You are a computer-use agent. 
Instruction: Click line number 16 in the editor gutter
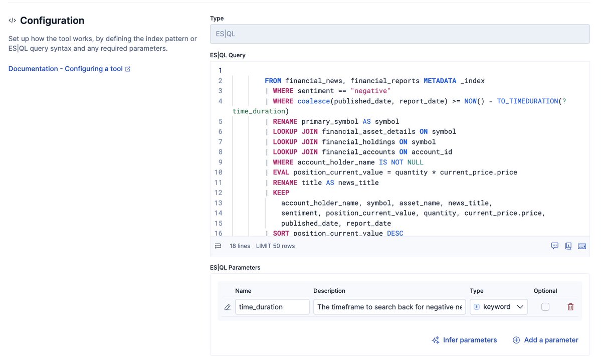coord(218,233)
